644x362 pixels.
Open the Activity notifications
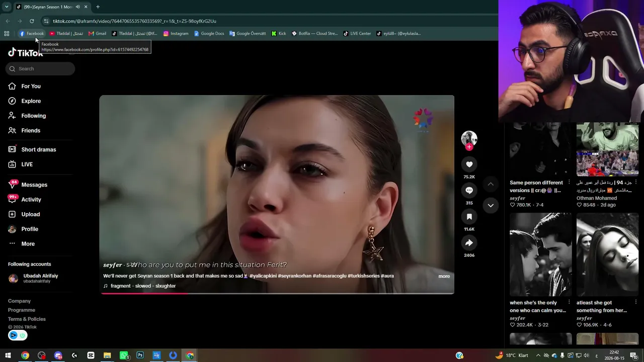pos(25,200)
